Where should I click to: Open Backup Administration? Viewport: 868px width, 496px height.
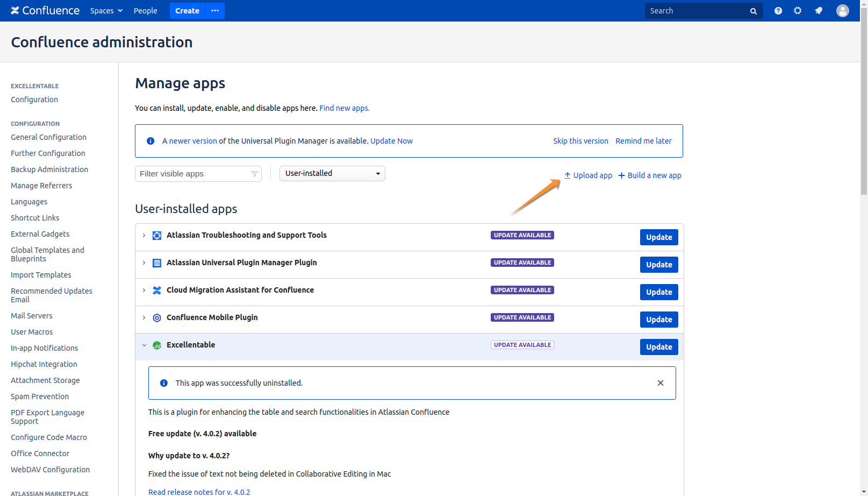[49, 169]
